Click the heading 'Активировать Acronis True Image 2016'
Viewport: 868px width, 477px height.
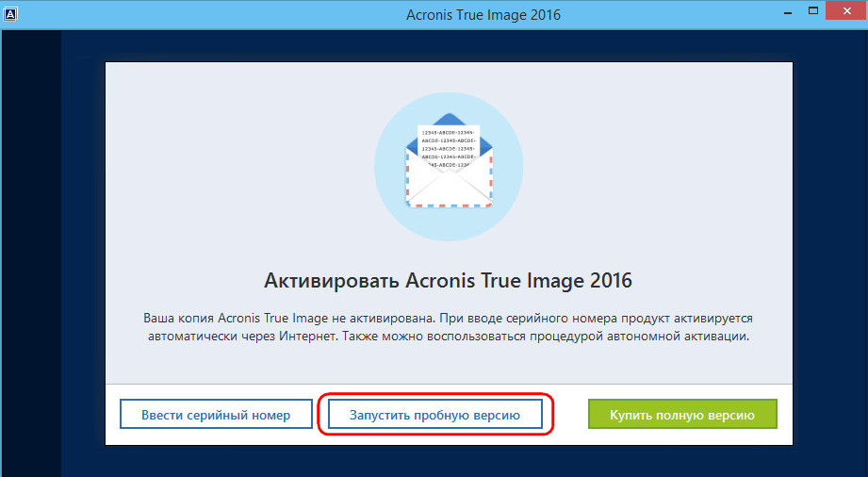click(448, 281)
